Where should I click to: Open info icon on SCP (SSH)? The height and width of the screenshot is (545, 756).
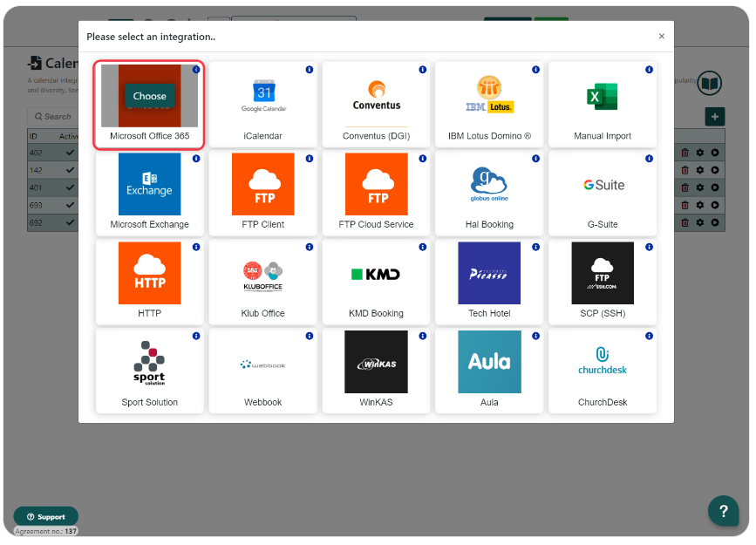point(649,247)
